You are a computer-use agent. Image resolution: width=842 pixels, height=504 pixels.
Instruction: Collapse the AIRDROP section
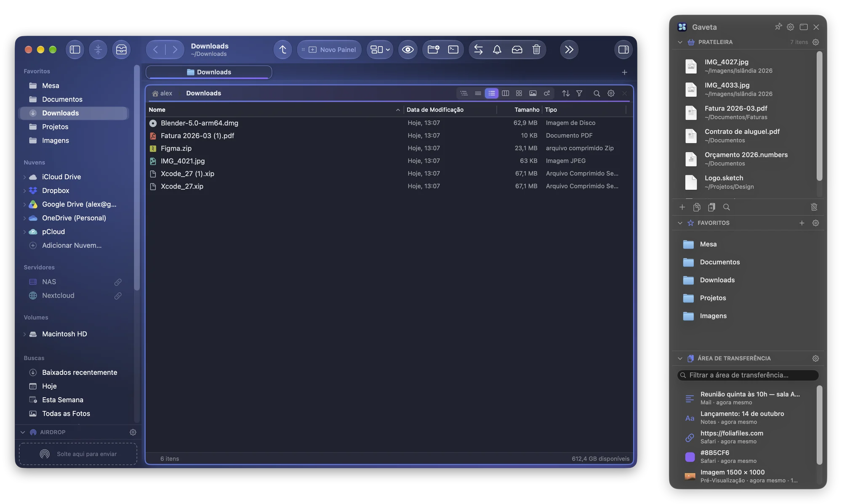tap(23, 432)
